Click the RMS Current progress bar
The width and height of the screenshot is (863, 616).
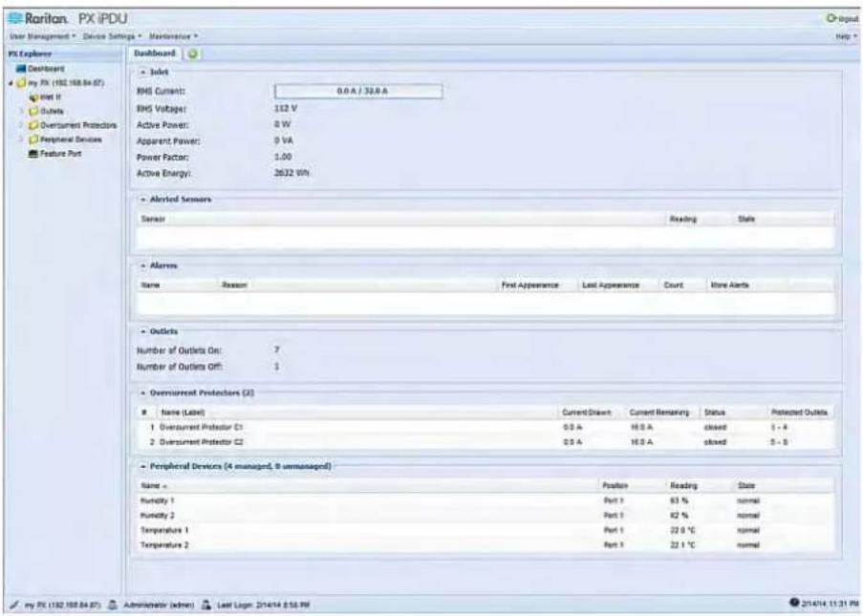[358, 92]
